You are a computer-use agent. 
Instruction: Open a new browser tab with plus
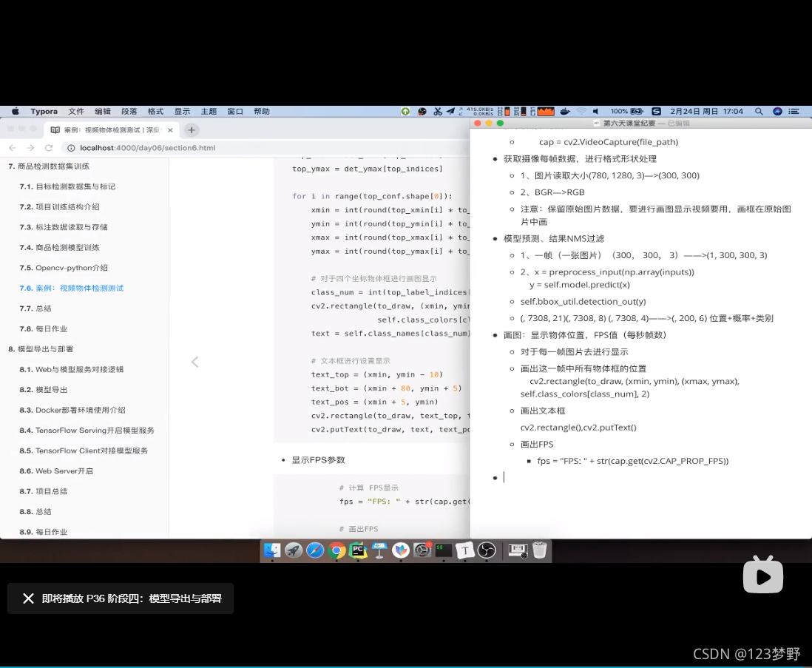[191, 130]
